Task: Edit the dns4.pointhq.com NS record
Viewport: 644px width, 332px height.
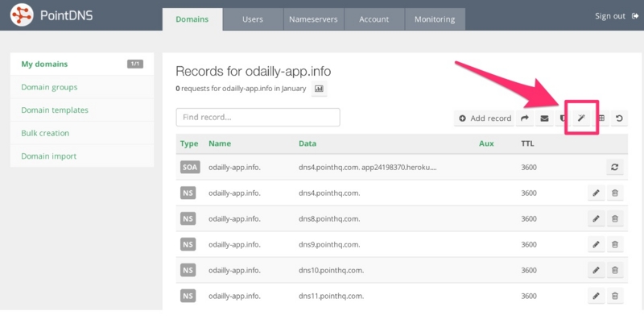Action: 596,193
